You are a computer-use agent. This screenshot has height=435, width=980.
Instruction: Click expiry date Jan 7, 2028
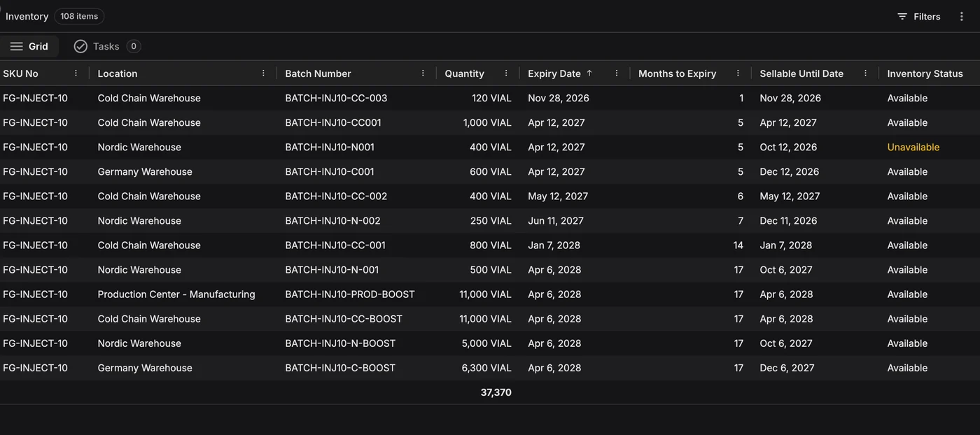554,245
